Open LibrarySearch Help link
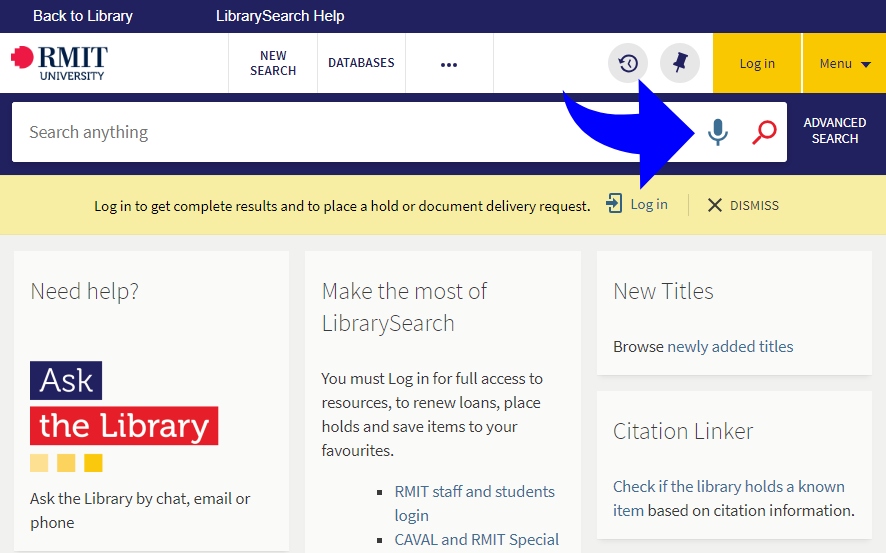This screenshot has width=886, height=553. point(280,16)
